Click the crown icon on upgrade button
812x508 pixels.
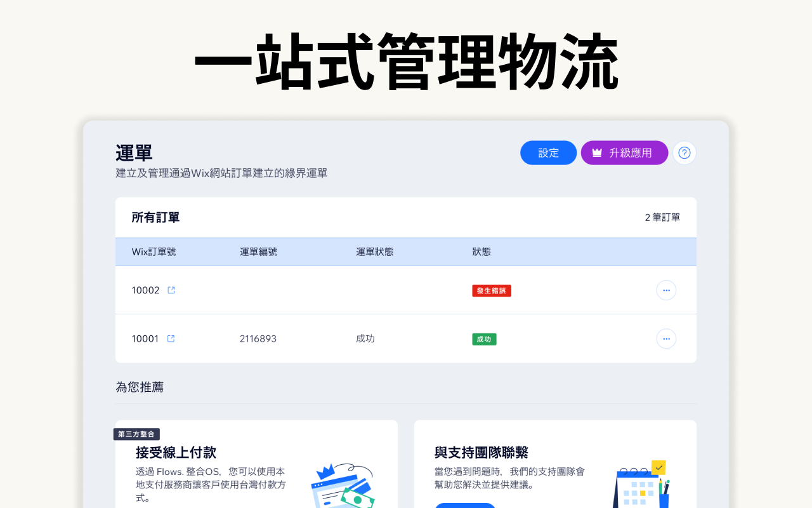(596, 153)
